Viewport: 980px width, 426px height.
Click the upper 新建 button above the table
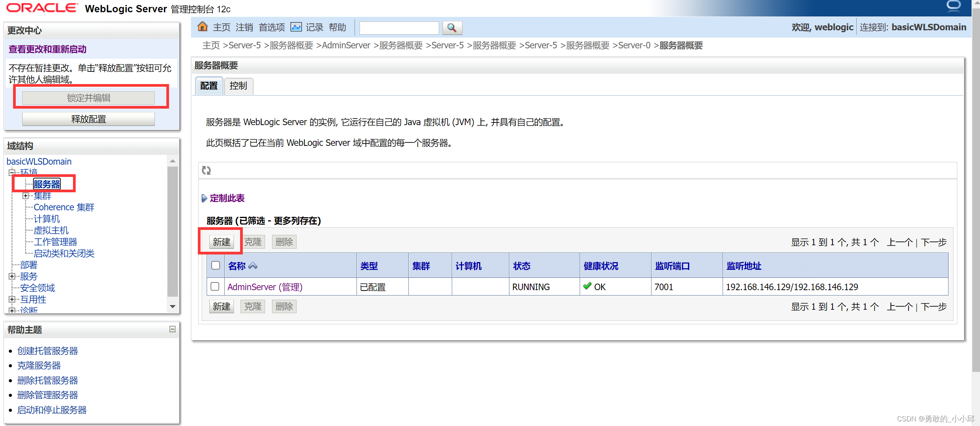222,242
